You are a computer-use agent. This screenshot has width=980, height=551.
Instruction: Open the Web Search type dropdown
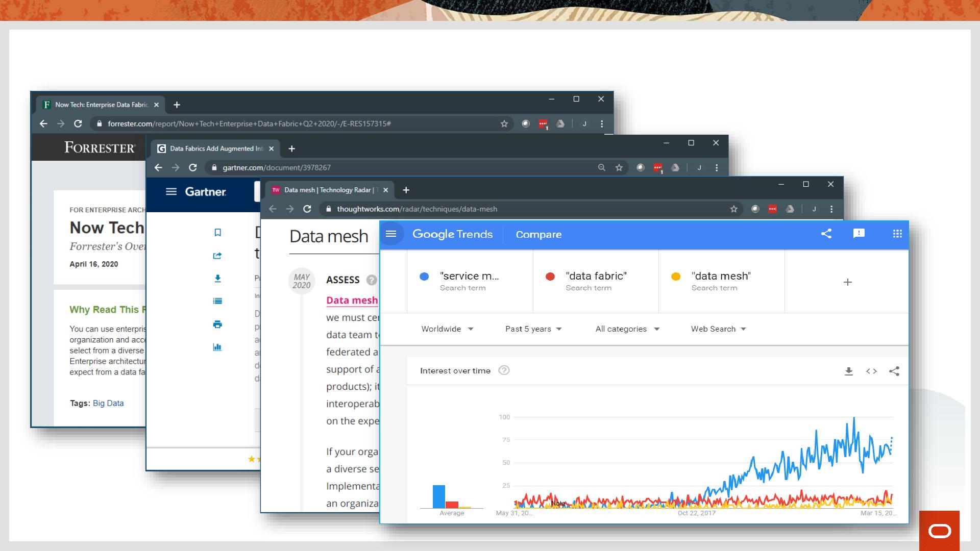(x=718, y=329)
